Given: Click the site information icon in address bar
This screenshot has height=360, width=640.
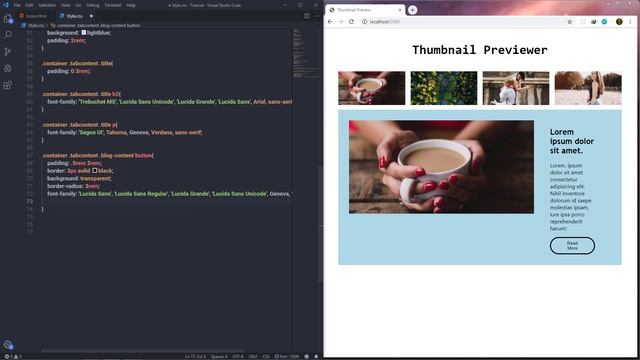Looking at the screenshot, I should (x=364, y=22).
